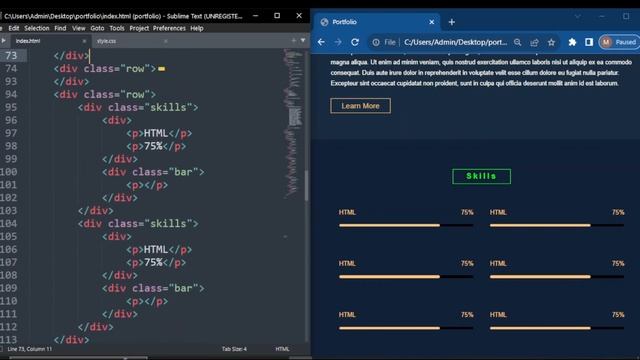Click the Sublime Text title bar text
Image resolution: width=640 pixels, height=360 pixels.
[123, 16]
